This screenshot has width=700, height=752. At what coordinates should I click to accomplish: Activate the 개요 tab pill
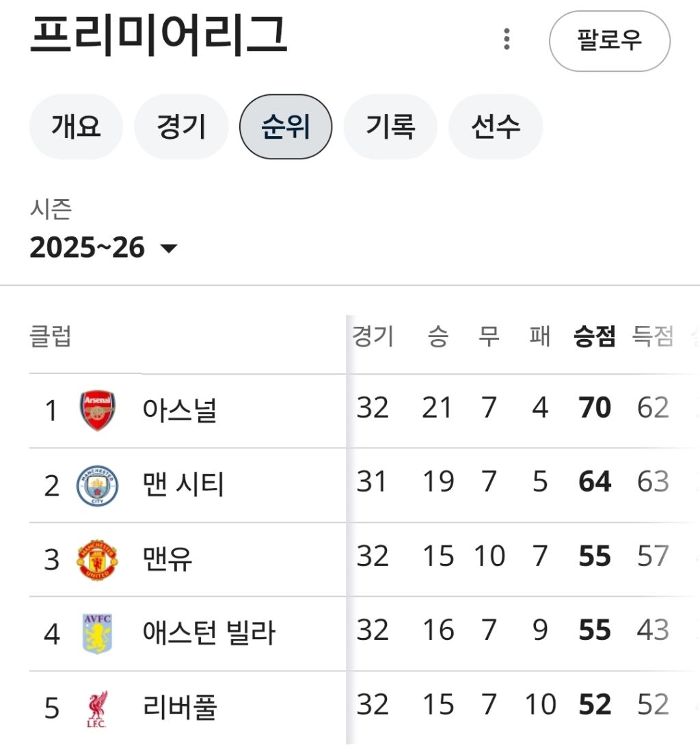click(76, 126)
